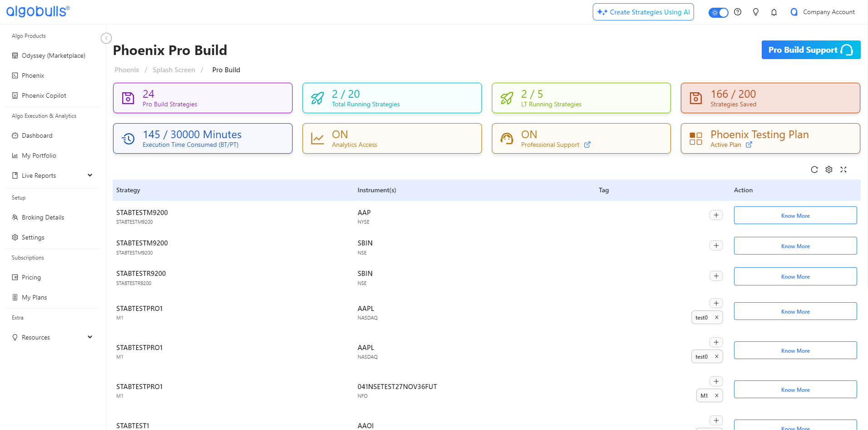Open Professional Support external link icon
868x430 pixels.
[x=587, y=145]
